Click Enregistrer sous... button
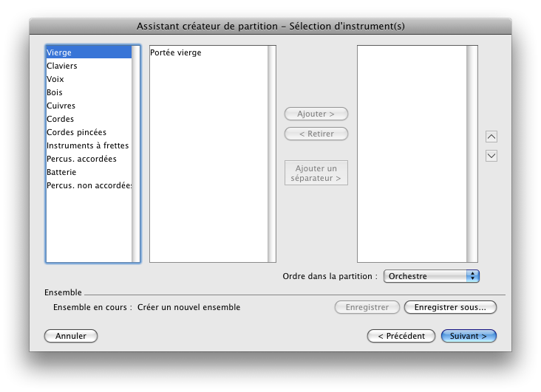 pos(450,307)
